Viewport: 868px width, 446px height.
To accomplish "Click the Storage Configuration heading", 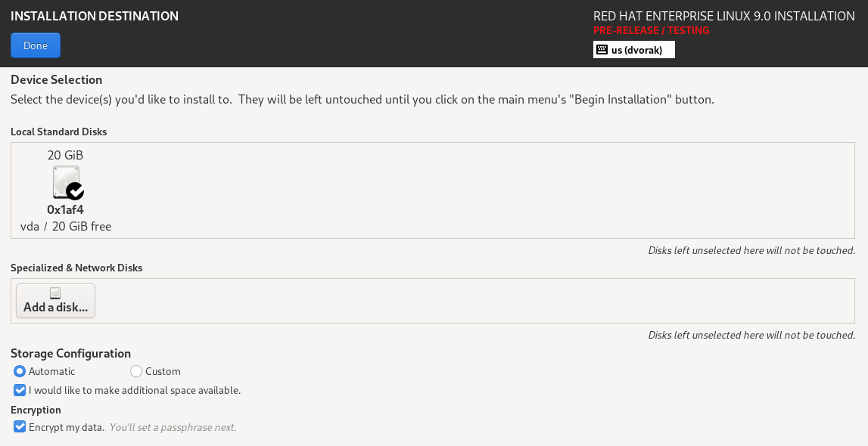I will coord(70,353).
